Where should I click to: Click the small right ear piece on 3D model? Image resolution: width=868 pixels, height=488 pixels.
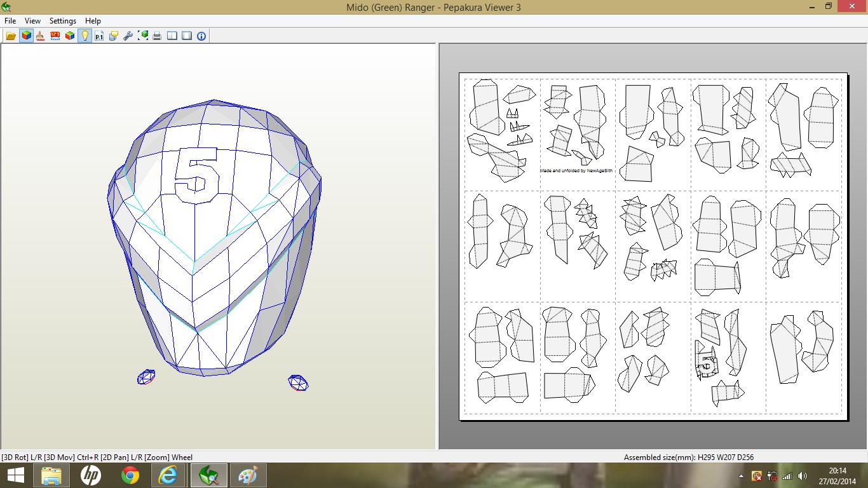click(298, 383)
